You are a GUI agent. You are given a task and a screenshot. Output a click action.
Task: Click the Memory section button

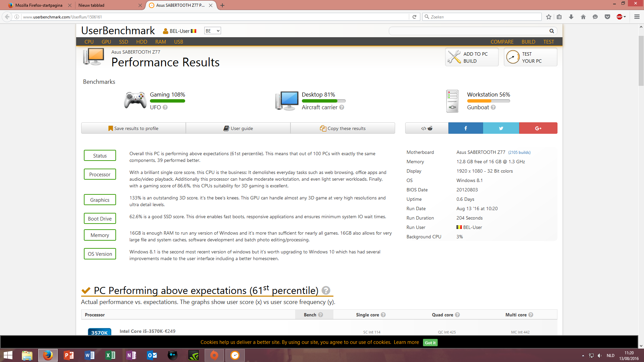point(100,235)
